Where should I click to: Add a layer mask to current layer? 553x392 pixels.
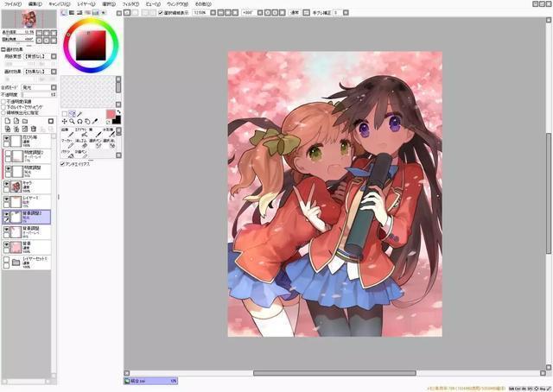point(50,121)
